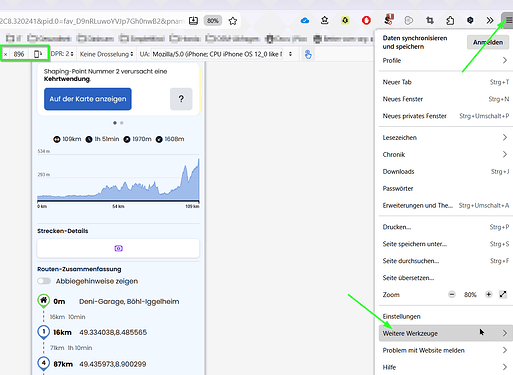Click the S extension icon with red badge
513x375 pixels.
point(388,20)
